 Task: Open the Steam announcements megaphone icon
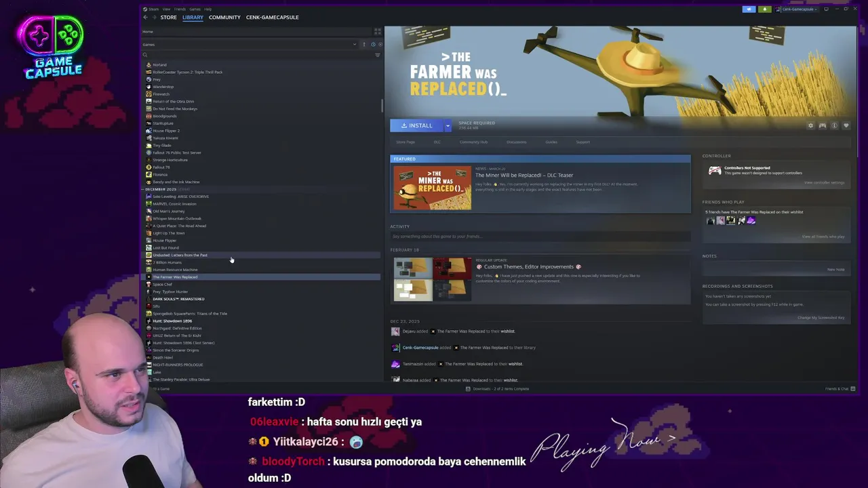tap(749, 9)
